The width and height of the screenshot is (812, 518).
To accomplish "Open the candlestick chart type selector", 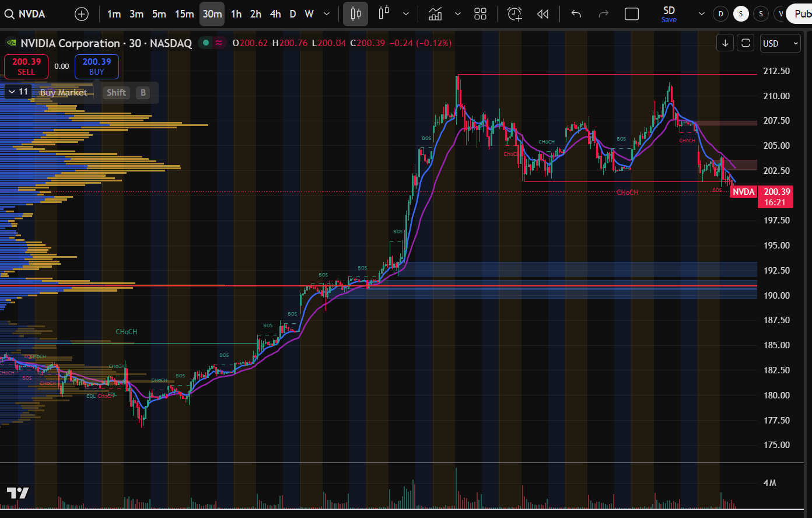I will click(x=355, y=14).
